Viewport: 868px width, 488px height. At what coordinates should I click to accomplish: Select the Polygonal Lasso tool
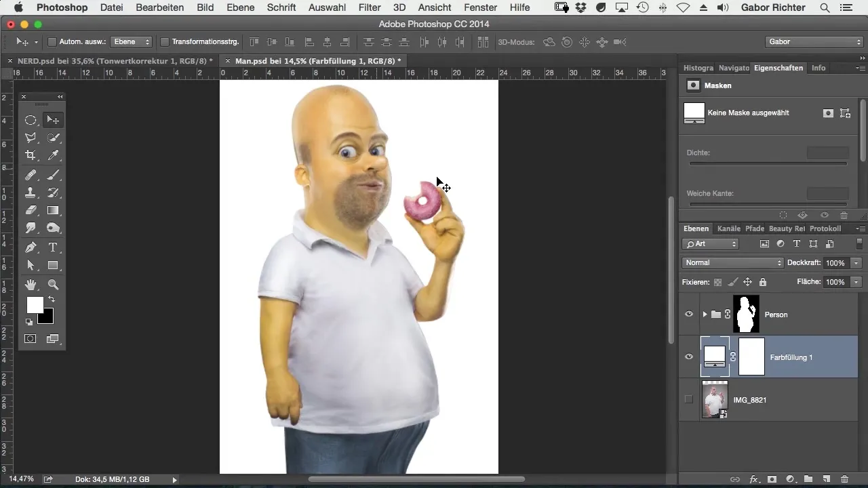(31, 138)
